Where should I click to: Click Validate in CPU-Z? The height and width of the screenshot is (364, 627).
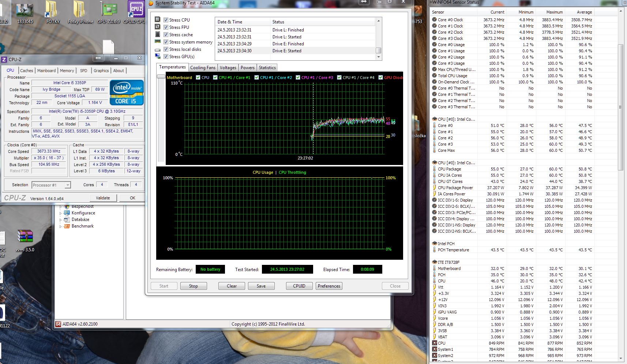tap(103, 198)
